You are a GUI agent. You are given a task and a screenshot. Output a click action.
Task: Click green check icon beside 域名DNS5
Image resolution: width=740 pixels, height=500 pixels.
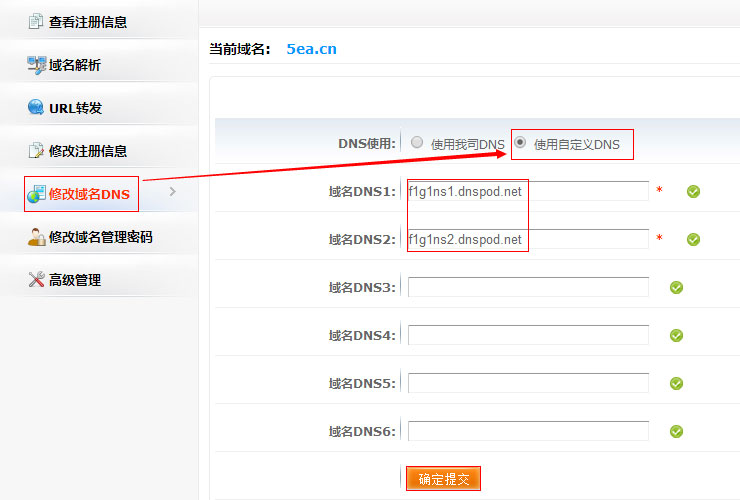tap(676, 383)
